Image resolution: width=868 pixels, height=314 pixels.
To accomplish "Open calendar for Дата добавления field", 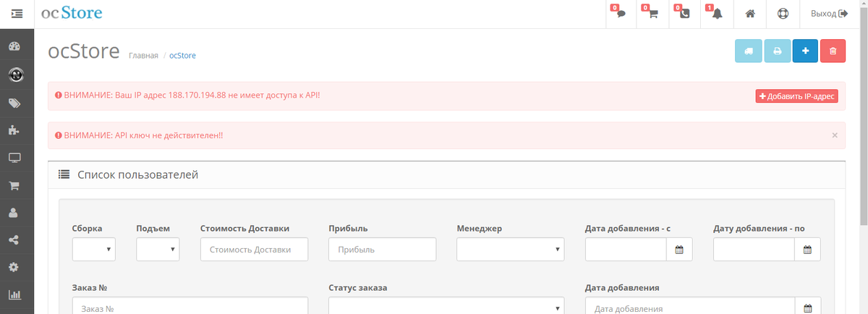I will click(x=807, y=306).
